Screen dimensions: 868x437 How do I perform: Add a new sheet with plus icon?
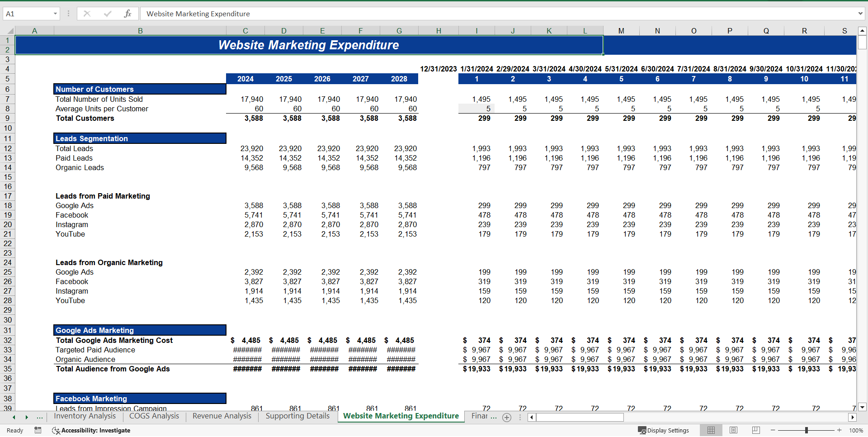(507, 418)
